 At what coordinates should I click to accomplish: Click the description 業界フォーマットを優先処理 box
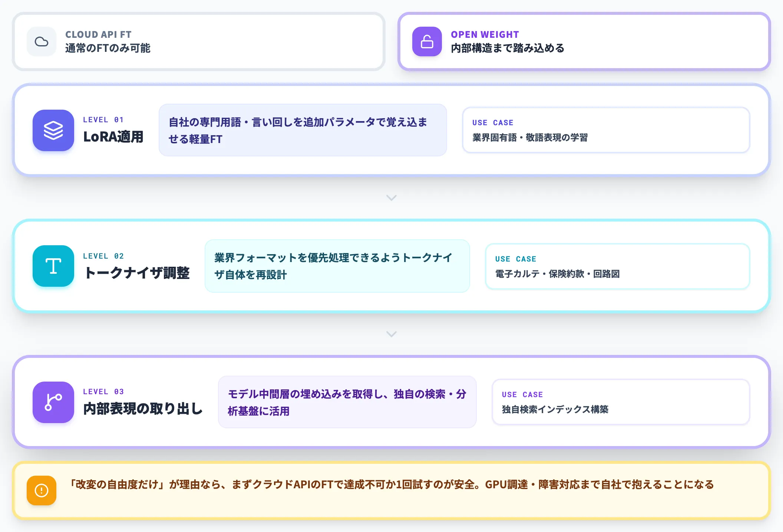(x=337, y=266)
